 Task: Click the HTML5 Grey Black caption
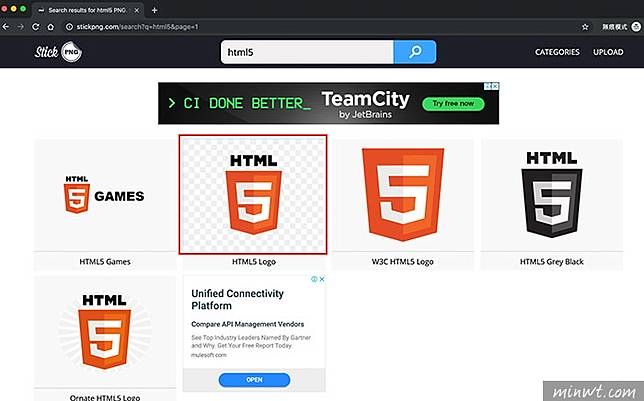(x=552, y=262)
